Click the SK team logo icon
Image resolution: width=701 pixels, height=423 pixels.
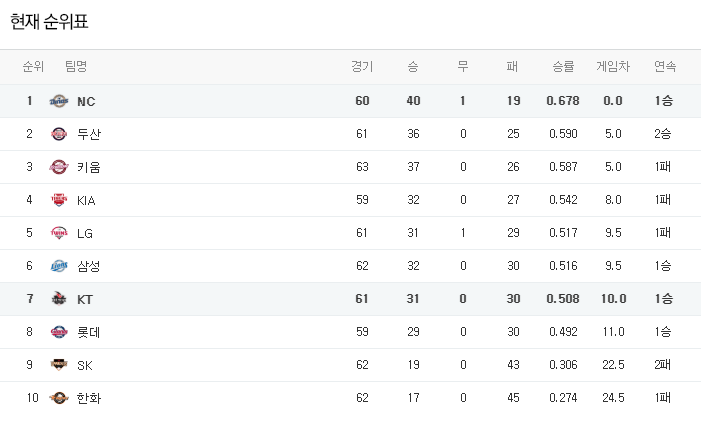59,365
